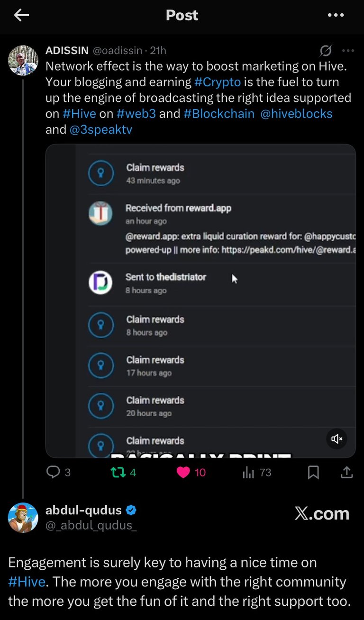This screenshot has height=620, width=364.
Task: Visit the @hiveblocks mention
Action: [x=296, y=114]
